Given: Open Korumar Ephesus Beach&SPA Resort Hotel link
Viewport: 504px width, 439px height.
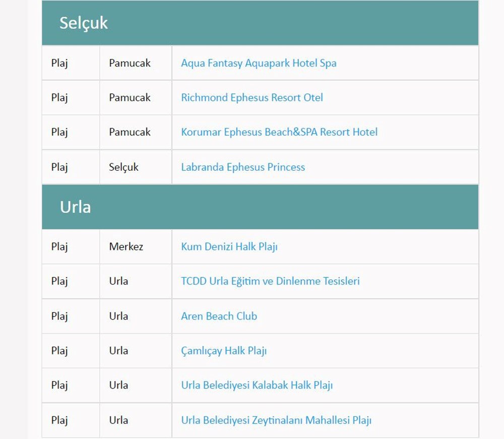Looking at the screenshot, I should [279, 132].
